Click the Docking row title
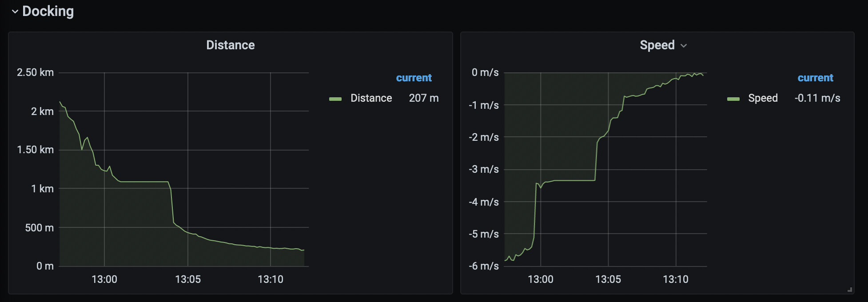 tap(48, 12)
